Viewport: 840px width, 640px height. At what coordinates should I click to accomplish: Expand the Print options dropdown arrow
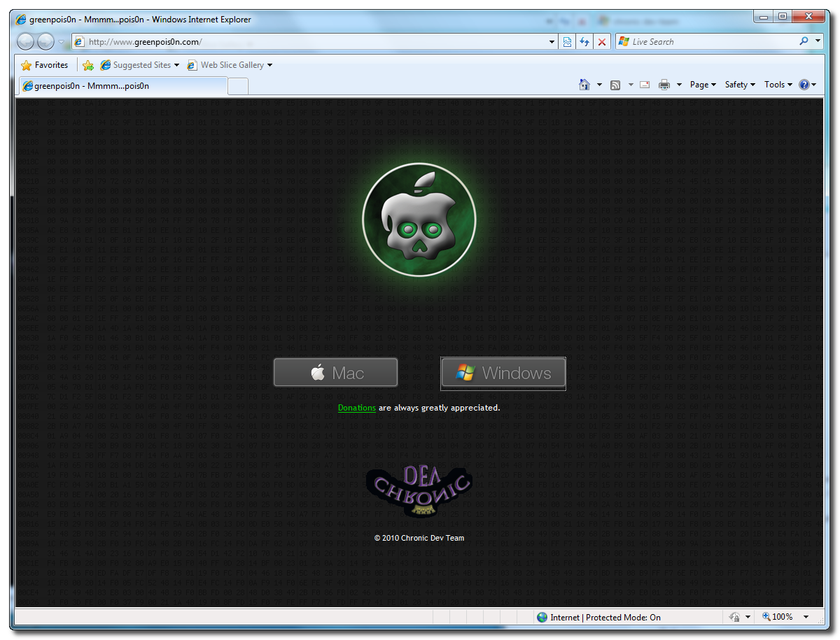pyautogui.click(x=679, y=85)
